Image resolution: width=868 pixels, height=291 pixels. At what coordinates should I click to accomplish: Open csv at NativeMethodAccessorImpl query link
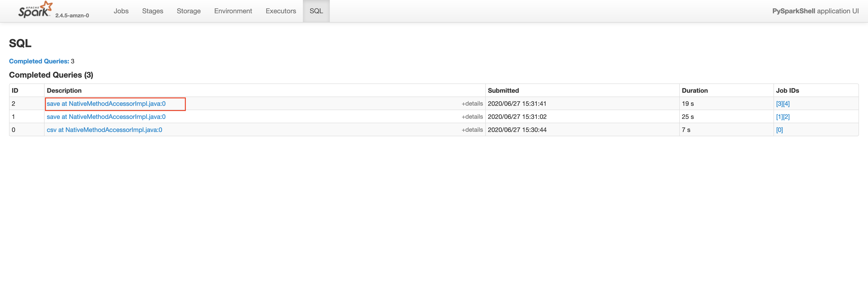(104, 129)
